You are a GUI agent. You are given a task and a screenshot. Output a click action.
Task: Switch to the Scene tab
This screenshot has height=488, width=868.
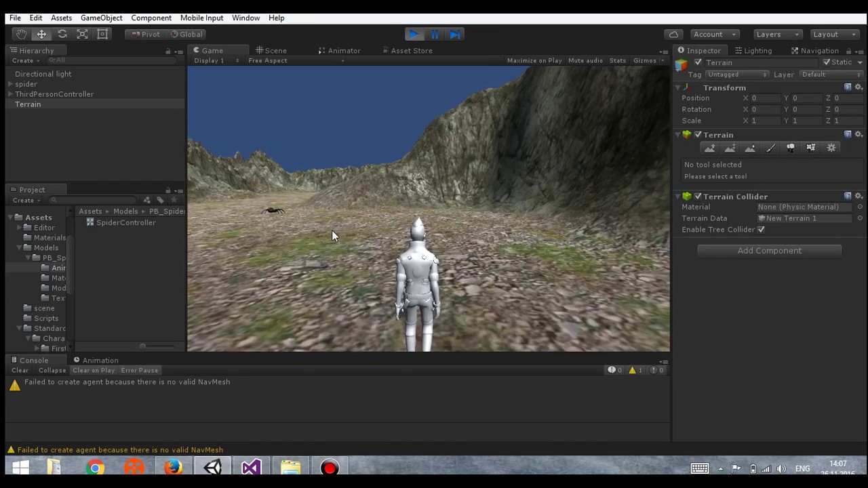tap(271, 51)
